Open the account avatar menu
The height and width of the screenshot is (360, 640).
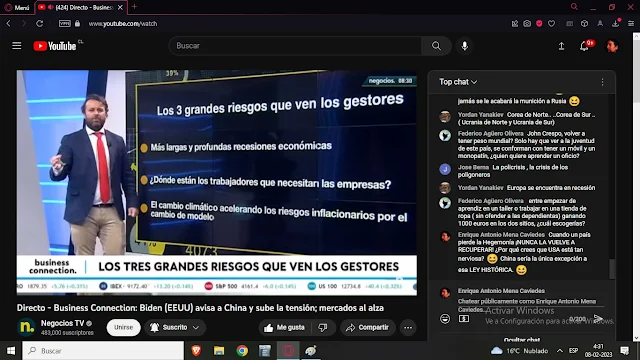tap(612, 46)
